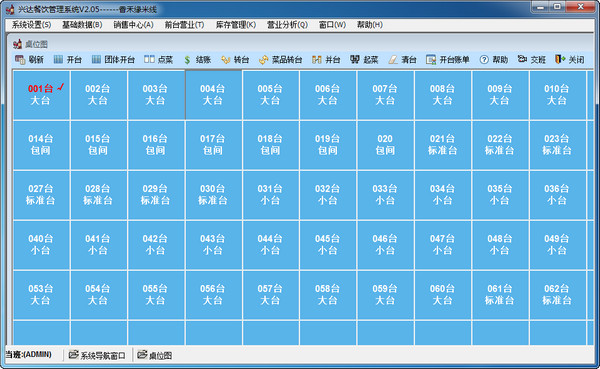
Task: Open a table with 开台 icon
Action: pyautogui.click(x=58, y=59)
